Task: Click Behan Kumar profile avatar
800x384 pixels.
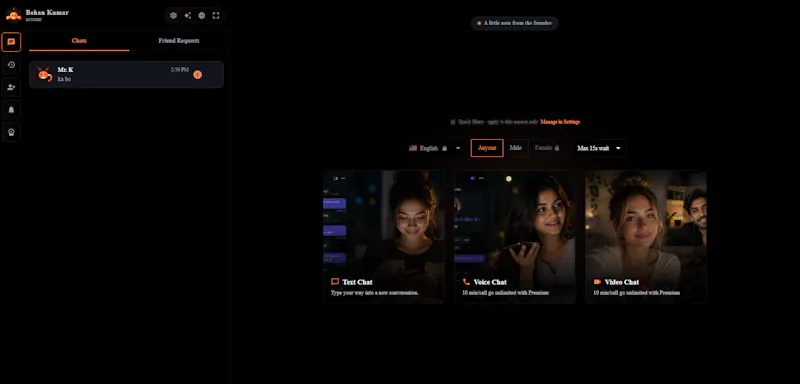Action: (13, 15)
